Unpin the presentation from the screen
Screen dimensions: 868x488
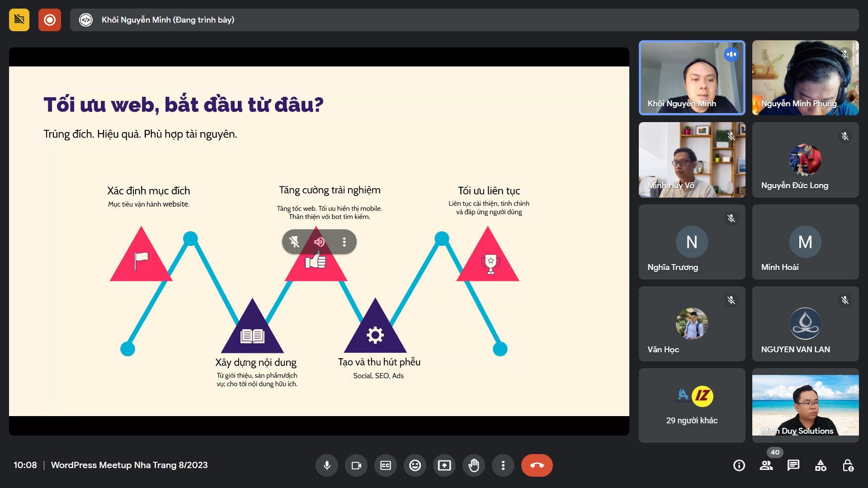(x=294, y=242)
